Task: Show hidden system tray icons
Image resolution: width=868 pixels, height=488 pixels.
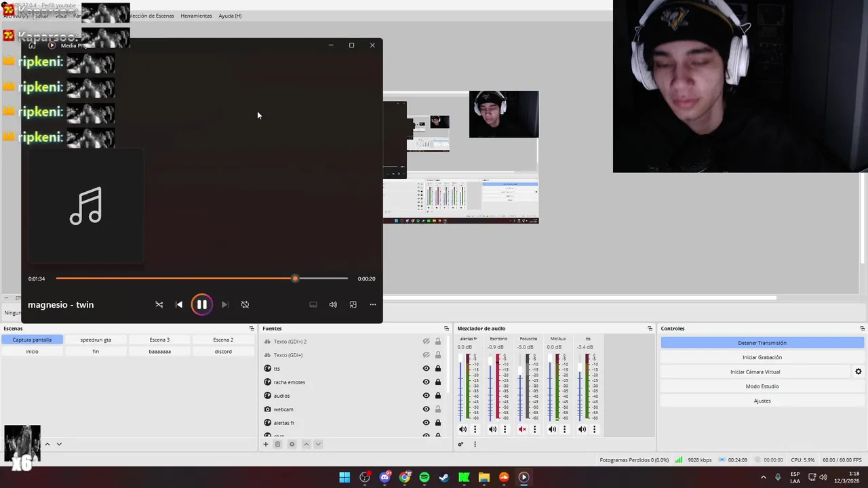Action: (x=763, y=477)
